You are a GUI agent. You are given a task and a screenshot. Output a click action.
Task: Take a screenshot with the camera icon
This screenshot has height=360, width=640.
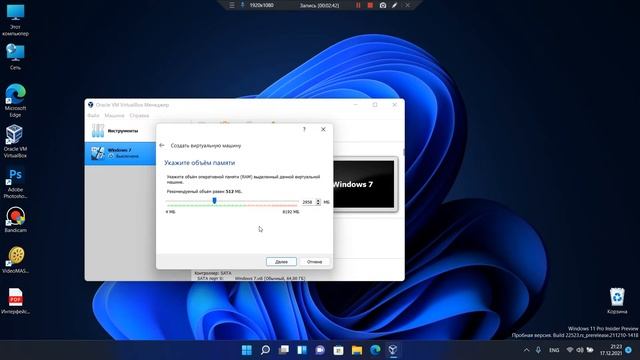(x=383, y=5)
